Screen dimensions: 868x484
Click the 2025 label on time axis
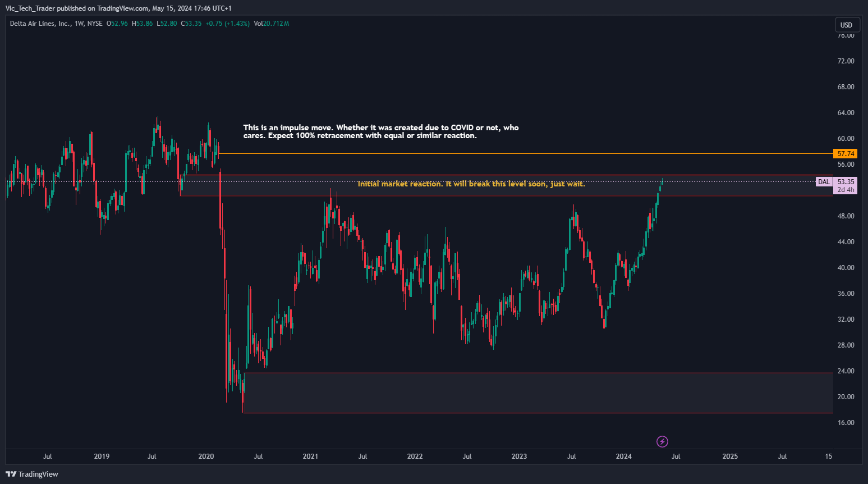point(730,456)
